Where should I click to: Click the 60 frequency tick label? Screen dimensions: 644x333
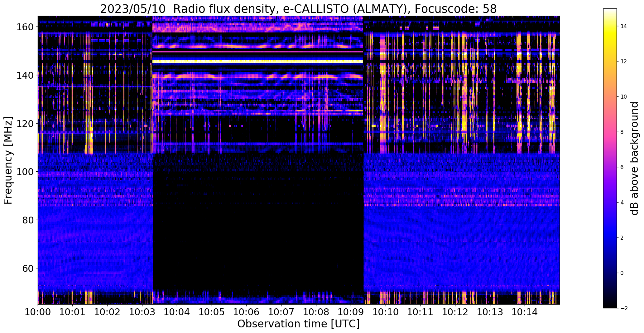click(x=28, y=268)
